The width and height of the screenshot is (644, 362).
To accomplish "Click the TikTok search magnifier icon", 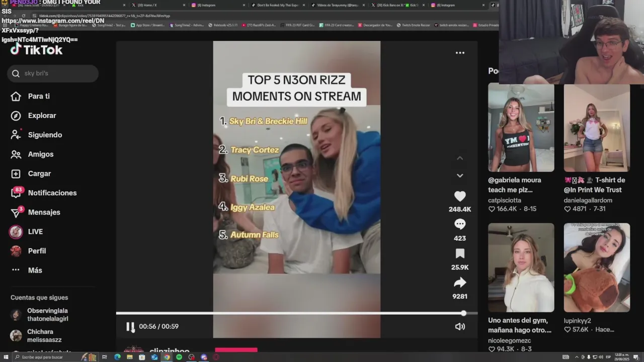I will pyautogui.click(x=16, y=73).
